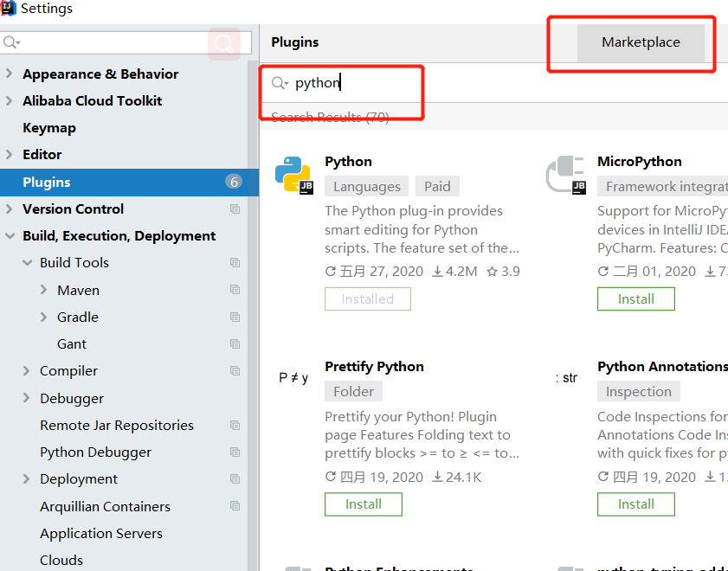Image resolution: width=728 pixels, height=571 pixels.
Task: Click the Prettify Python 'P ≠ y' icon
Action: 293,378
